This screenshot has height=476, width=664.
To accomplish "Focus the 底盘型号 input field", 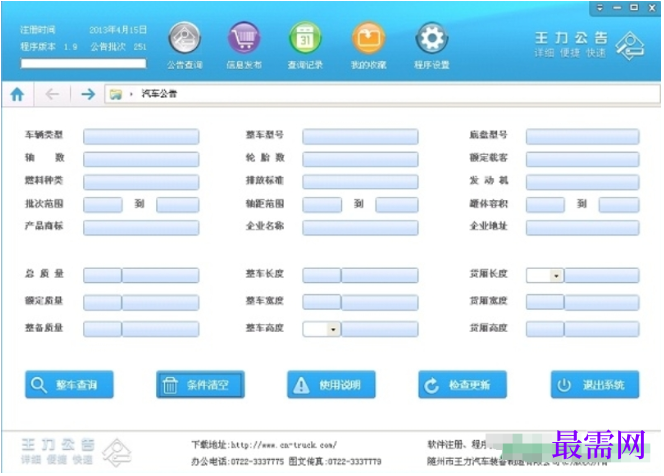I will click(x=583, y=136).
